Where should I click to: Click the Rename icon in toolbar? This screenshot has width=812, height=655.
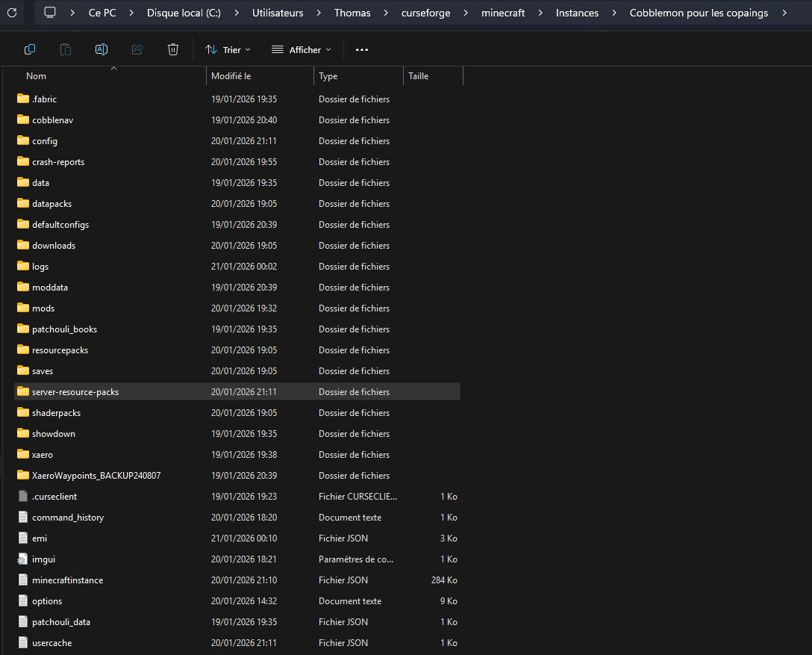(x=101, y=49)
